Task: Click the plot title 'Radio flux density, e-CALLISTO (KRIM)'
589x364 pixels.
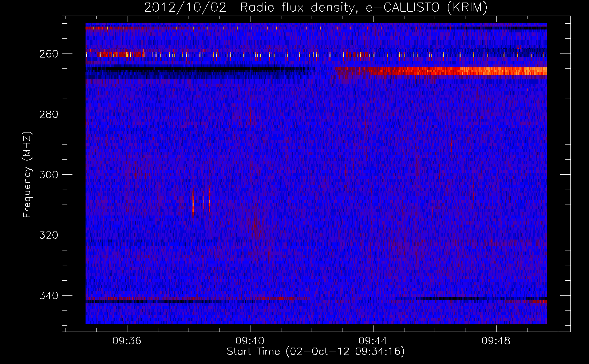Action: [363, 8]
